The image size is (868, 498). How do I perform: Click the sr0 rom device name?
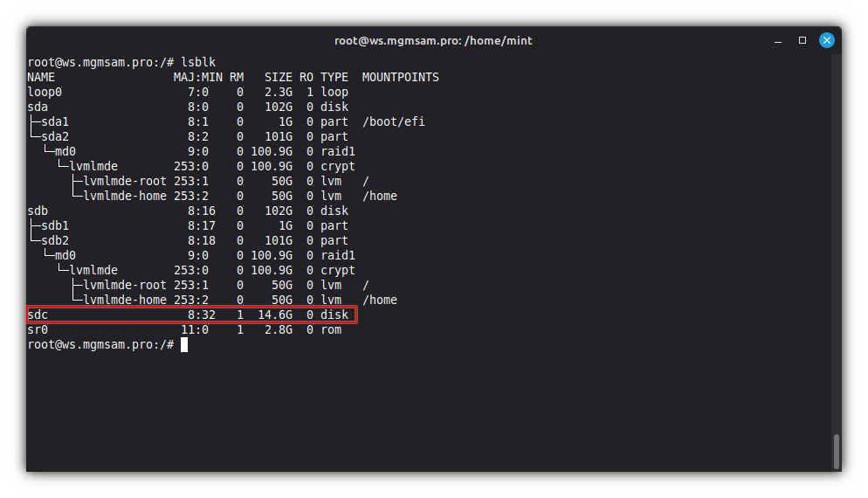(x=38, y=329)
